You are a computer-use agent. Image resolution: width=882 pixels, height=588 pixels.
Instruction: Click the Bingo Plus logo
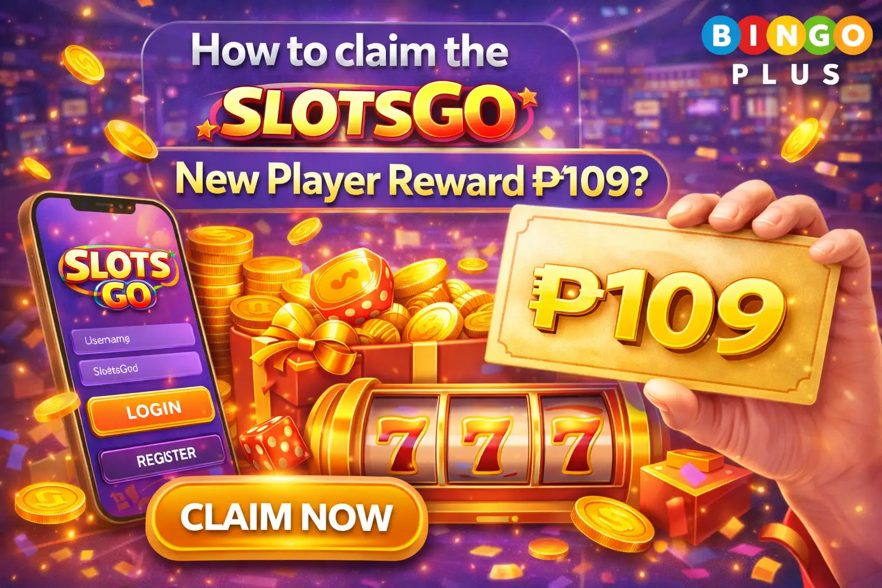(x=786, y=51)
